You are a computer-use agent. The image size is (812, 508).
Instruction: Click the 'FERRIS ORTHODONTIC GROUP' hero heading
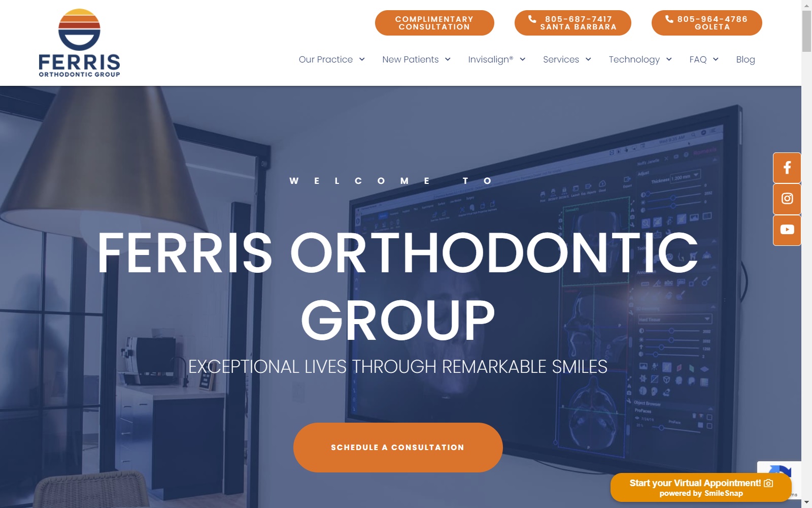coord(398,286)
